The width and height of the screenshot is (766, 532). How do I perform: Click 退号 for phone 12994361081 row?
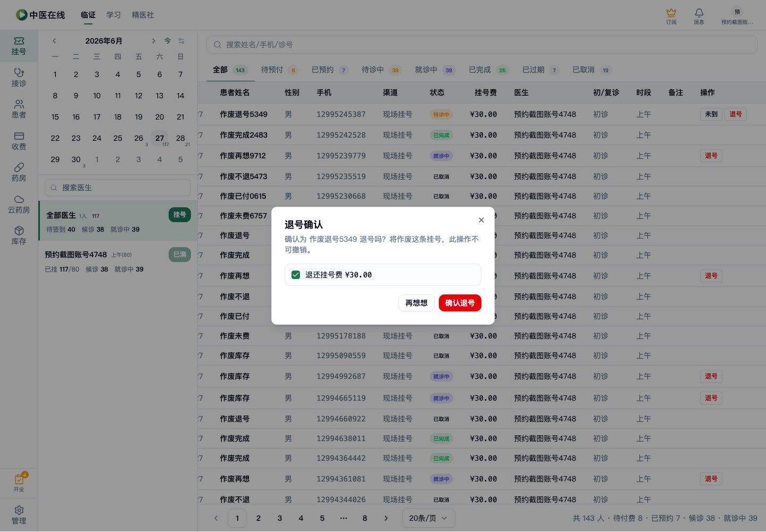tap(711, 479)
